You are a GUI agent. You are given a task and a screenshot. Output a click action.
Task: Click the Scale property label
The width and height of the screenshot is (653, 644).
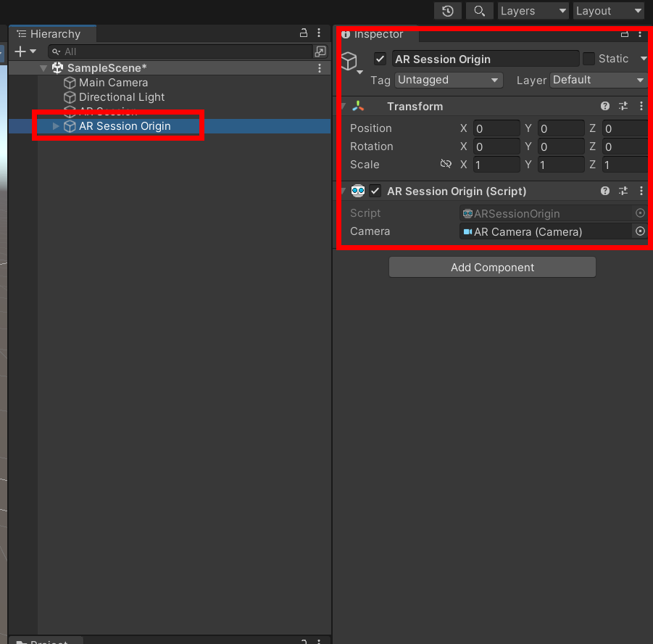point(365,164)
